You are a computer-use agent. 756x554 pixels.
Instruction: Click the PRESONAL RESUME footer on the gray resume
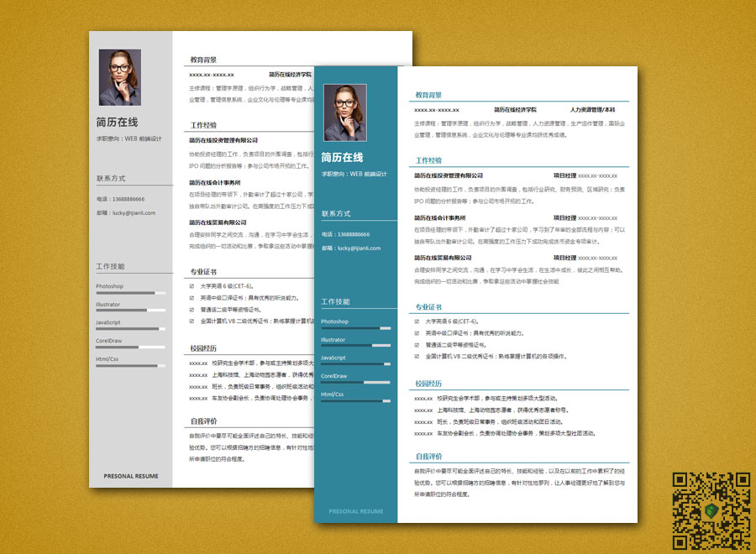coord(131,476)
